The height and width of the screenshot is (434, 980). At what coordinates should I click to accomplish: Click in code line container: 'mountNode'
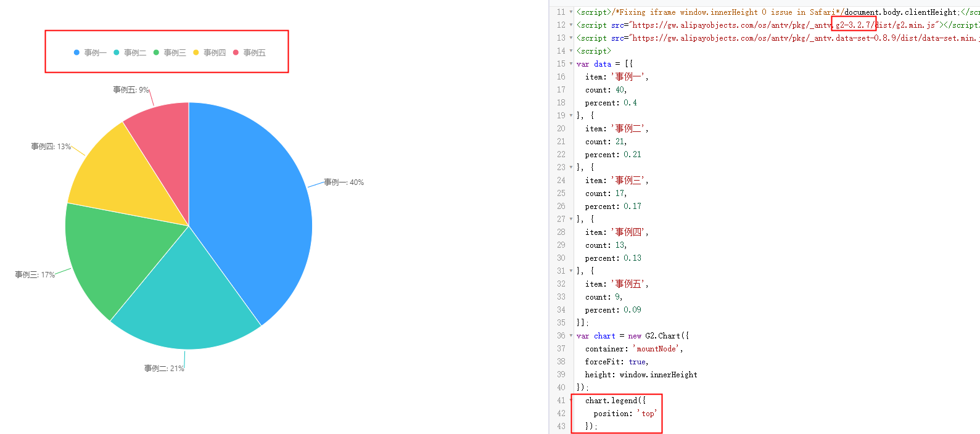click(x=634, y=349)
